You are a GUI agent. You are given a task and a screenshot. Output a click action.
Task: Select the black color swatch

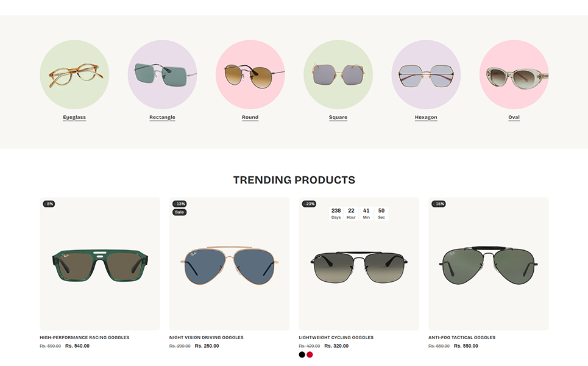302,355
